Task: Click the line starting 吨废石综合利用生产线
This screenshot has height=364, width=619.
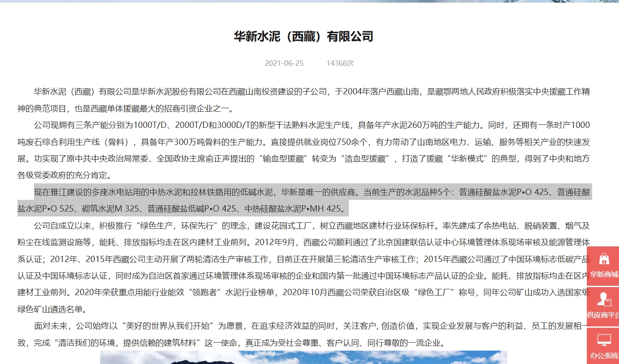Action: [304, 142]
